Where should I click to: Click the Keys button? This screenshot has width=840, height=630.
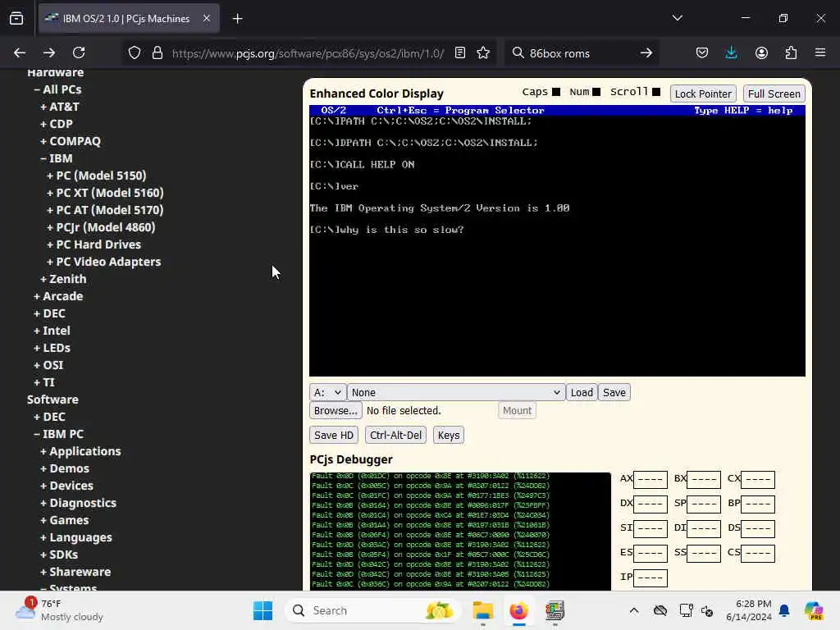click(x=449, y=435)
